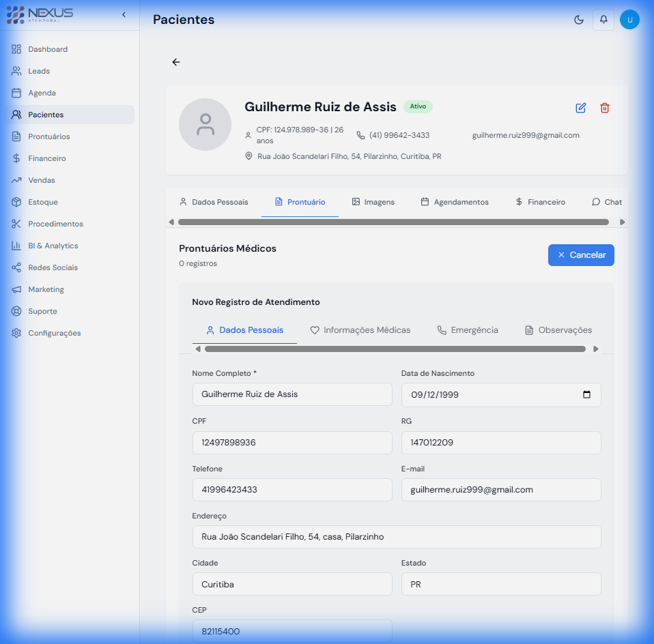Click the right arrow of the tab scrollbar

click(622, 221)
